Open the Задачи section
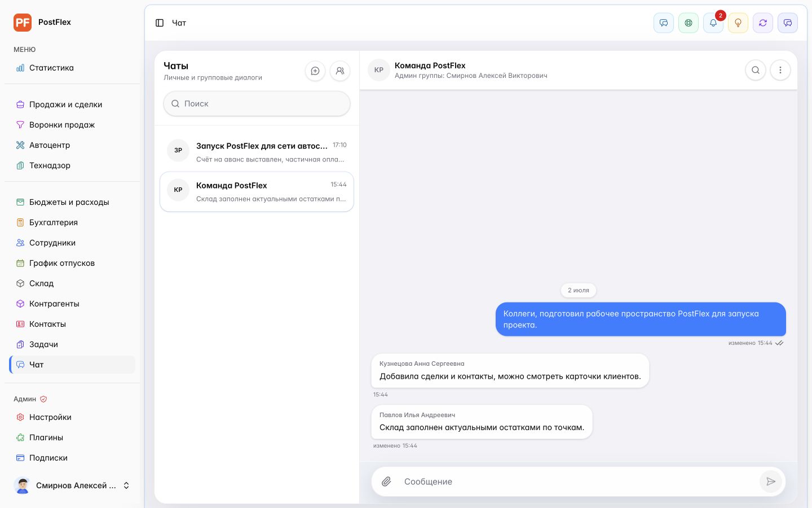The image size is (812, 508). (72, 344)
